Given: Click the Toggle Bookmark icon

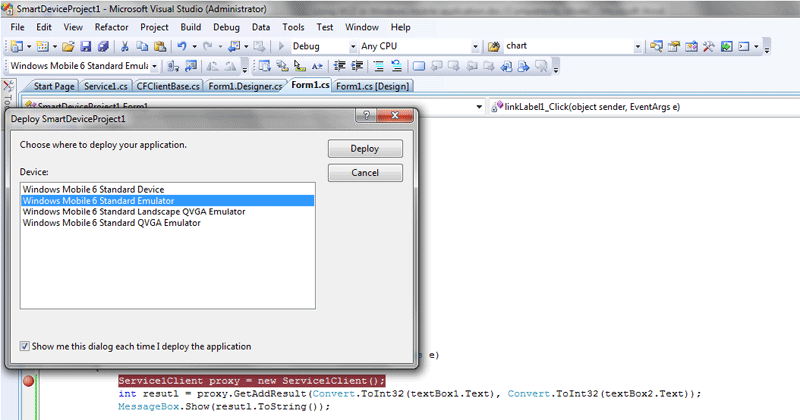Looking at the screenshot, I should (x=419, y=66).
